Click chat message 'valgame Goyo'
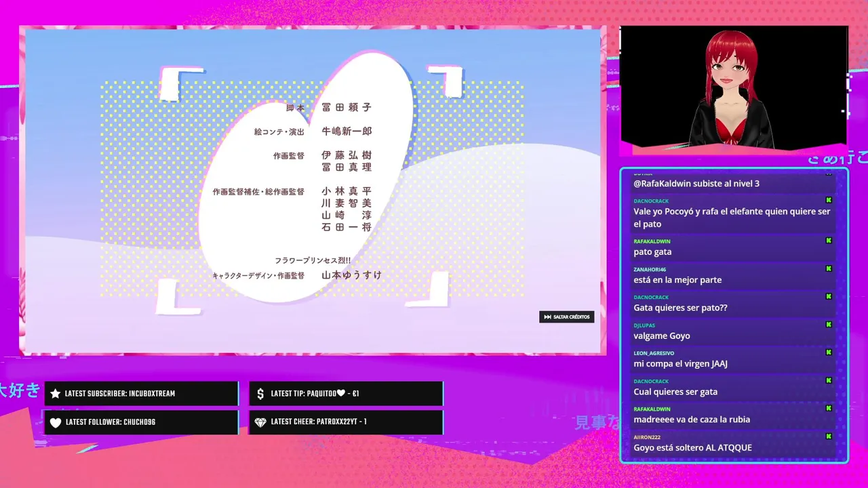Screen dimensions: 868x488 pos(662,335)
